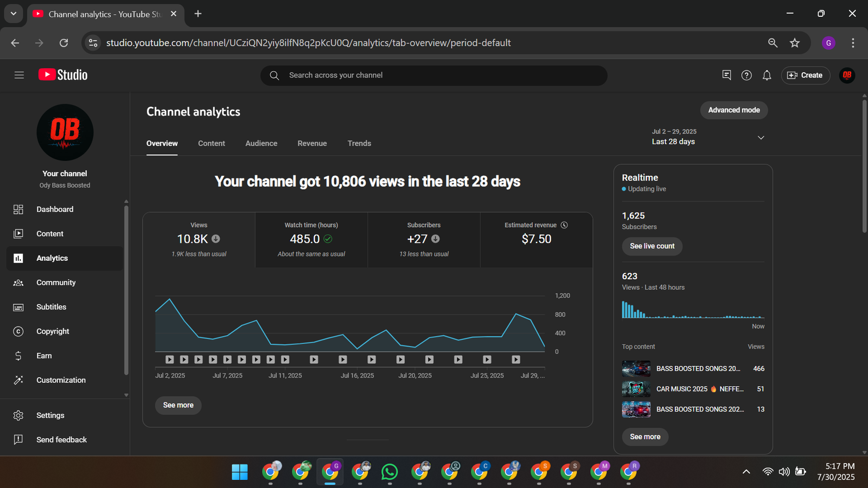This screenshot has width=868, height=488.
Task: Click the Create video button
Action: 805,75
